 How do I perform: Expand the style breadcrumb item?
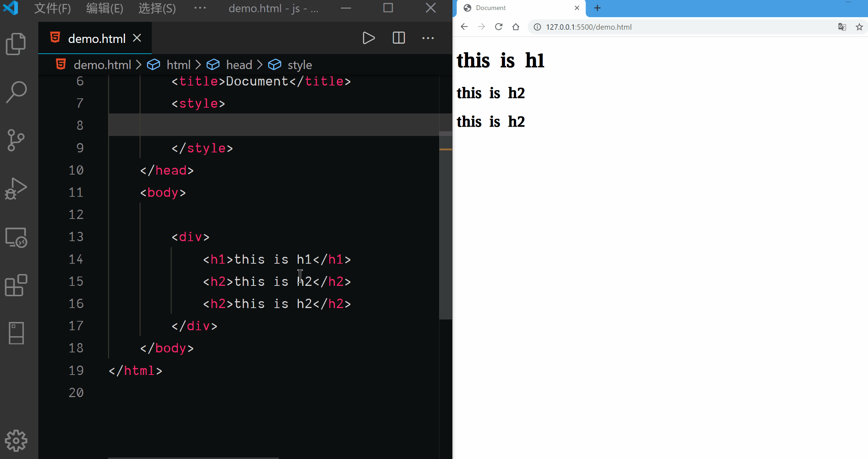click(299, 65)
